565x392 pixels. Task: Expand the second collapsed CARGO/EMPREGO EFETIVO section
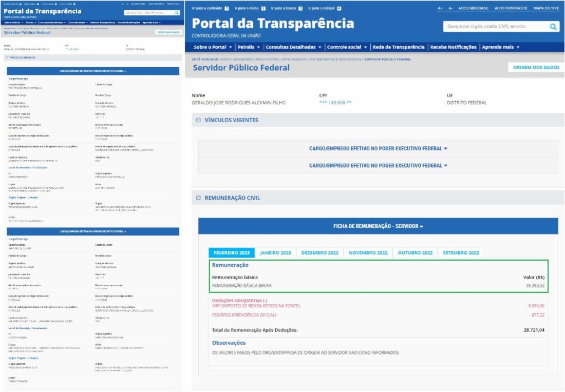click(x=378, y=166)
